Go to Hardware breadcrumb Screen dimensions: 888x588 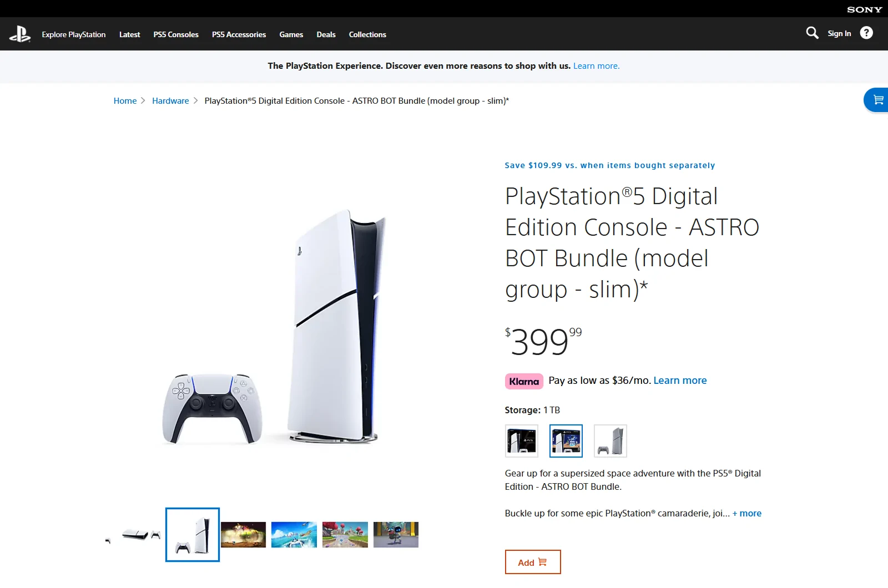click(170, 101)
